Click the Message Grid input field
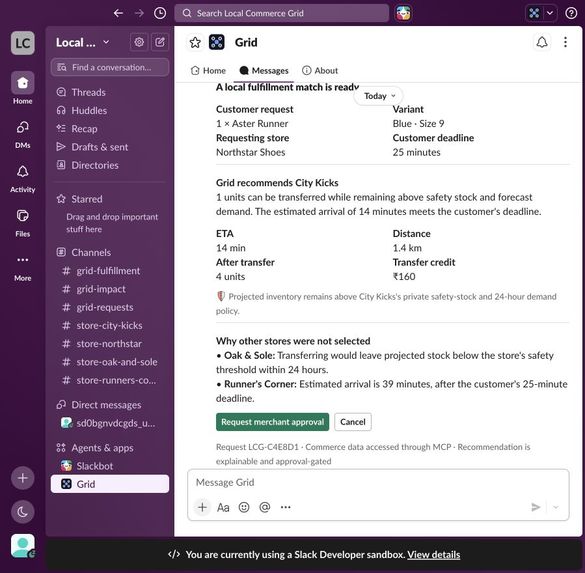The image size is (585, 573). pyautogui.click(x=378, y=482)
